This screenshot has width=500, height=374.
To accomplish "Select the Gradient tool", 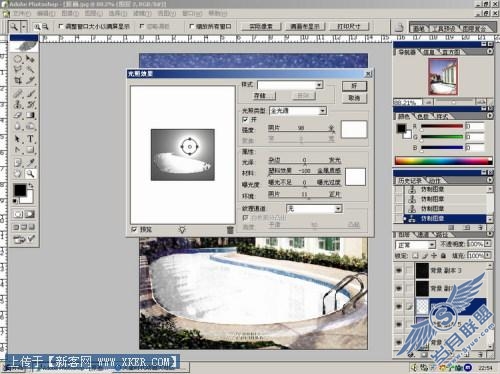I will 30,115.
